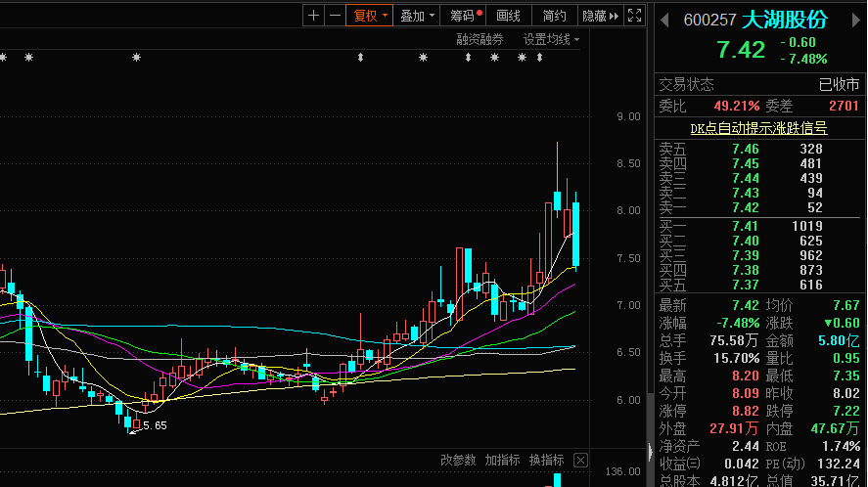Click the fullscreen expand icon
868x487 pixels.
635,16
